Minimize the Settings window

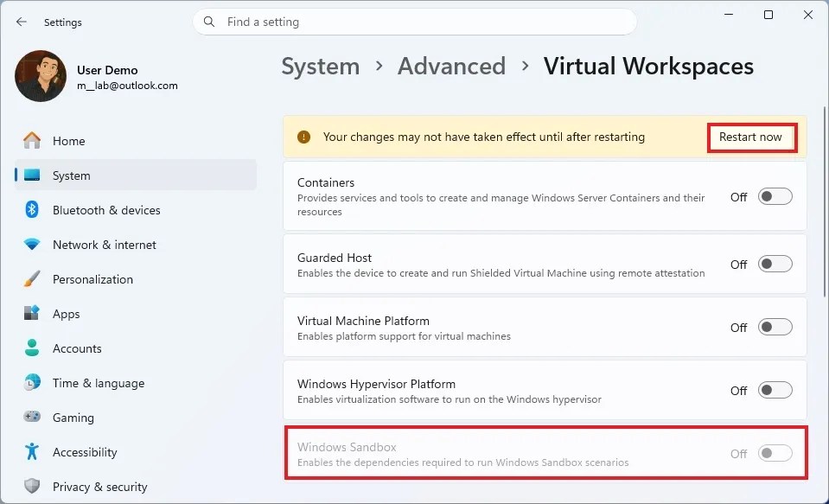[729, 15]
